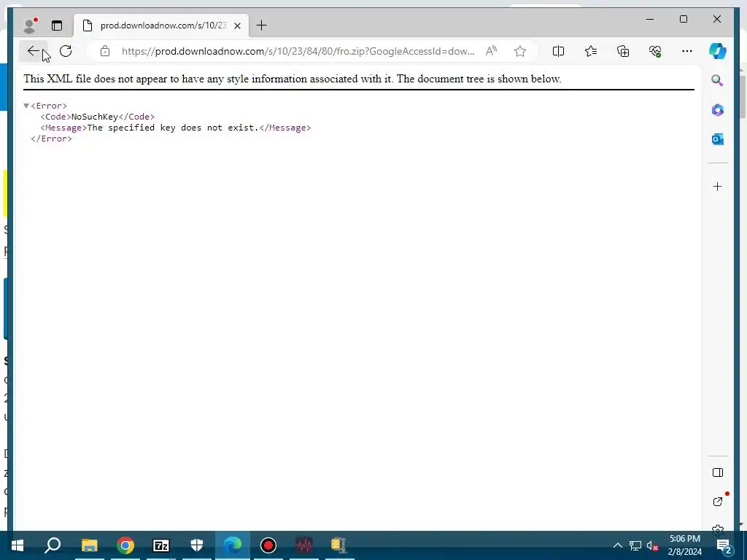Click the XML style information notice text

pyautogui.click(x=293, y=79)
